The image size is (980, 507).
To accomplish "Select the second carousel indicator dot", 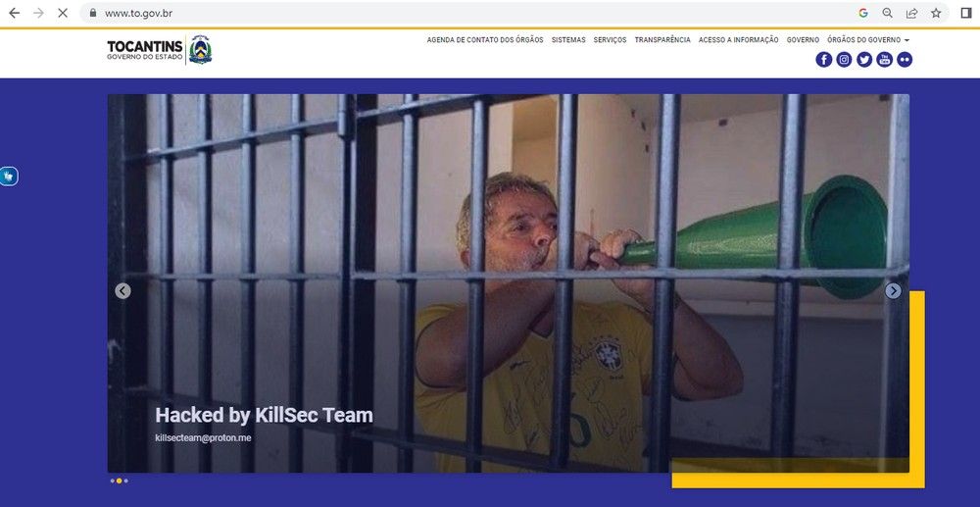I will point(120,481).
